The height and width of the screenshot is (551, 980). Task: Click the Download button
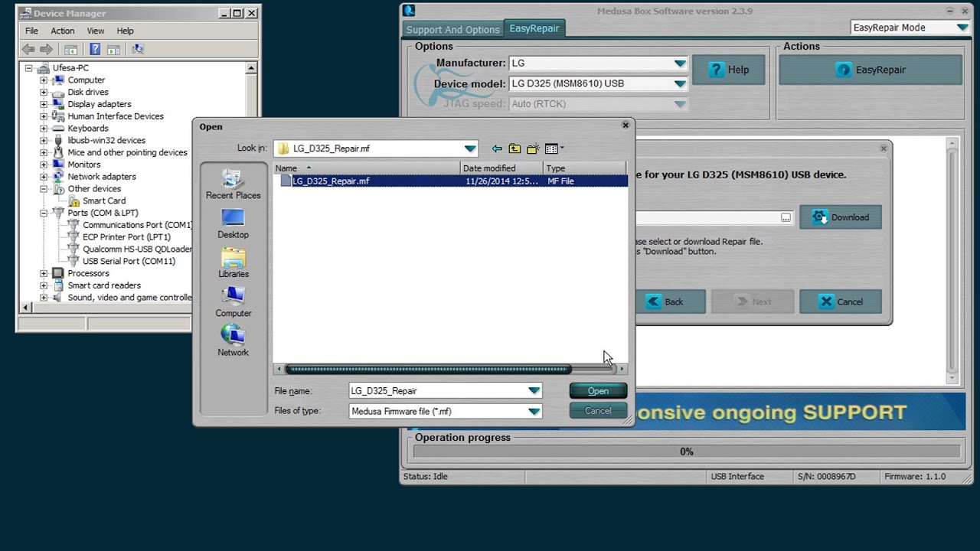(841, 217)
